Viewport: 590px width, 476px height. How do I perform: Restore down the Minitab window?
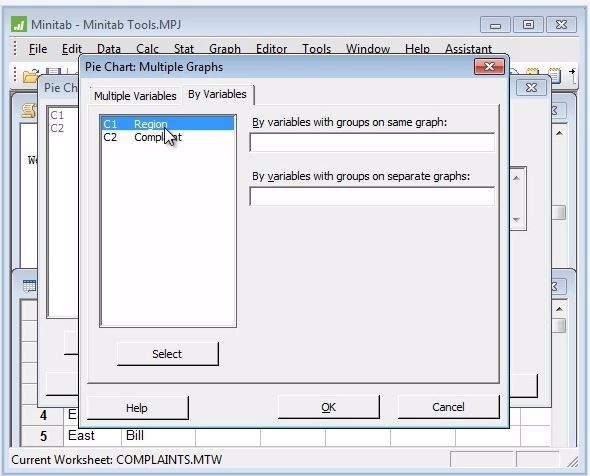[x=528, y=25]
